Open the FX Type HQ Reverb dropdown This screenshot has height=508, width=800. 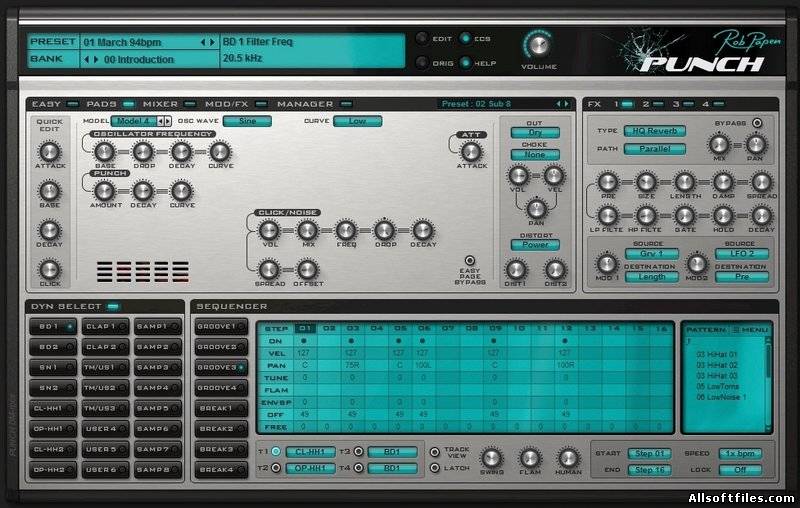click(x=655, y=131)
